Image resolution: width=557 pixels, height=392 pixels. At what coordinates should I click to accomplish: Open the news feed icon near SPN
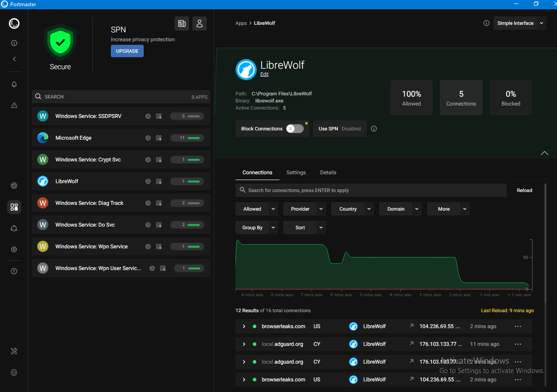tap(182, 24)
